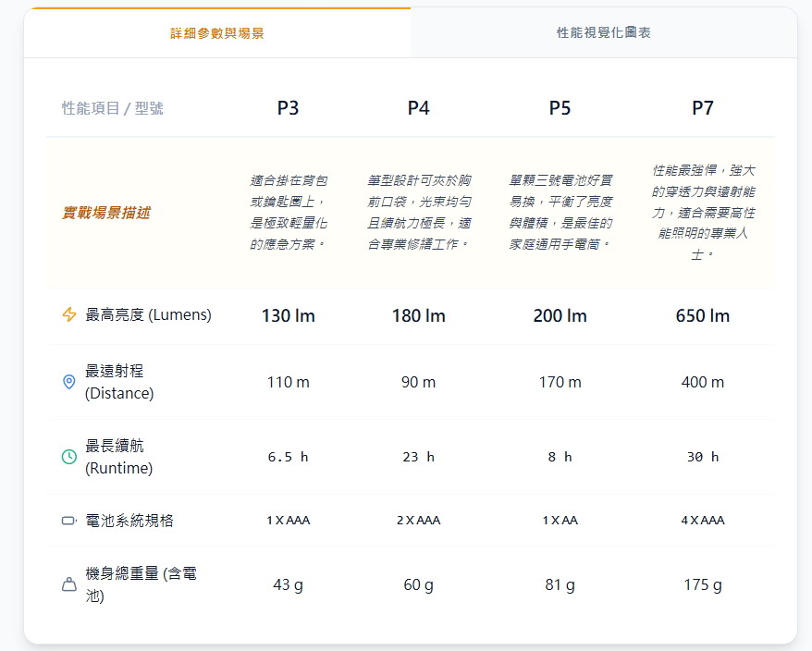Click the P4 column header
The image size is (812, 651).
tap(418, 108)
